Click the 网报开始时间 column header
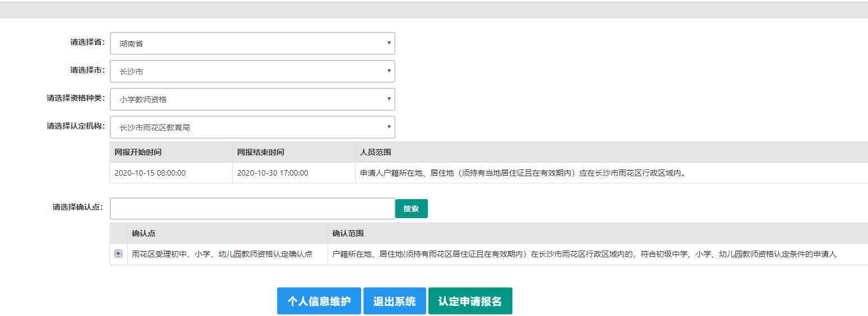This screenshot has width=868, height=316. pyautogui.click(x=138, y=152)
